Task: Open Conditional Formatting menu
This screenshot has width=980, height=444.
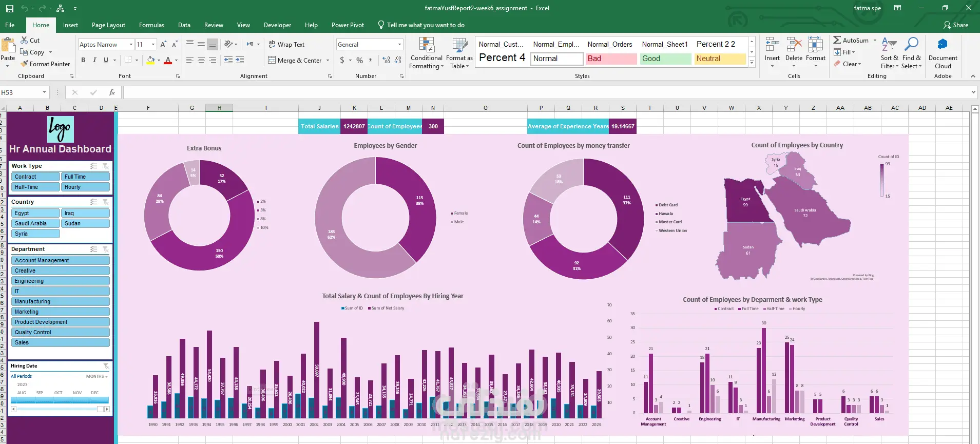Action: (427, 53)
